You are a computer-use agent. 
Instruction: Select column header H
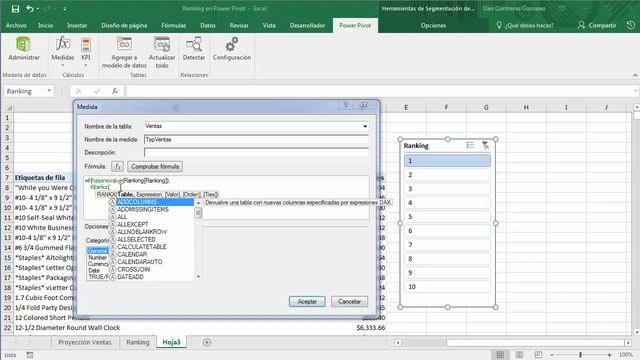[x=526, y=107]
